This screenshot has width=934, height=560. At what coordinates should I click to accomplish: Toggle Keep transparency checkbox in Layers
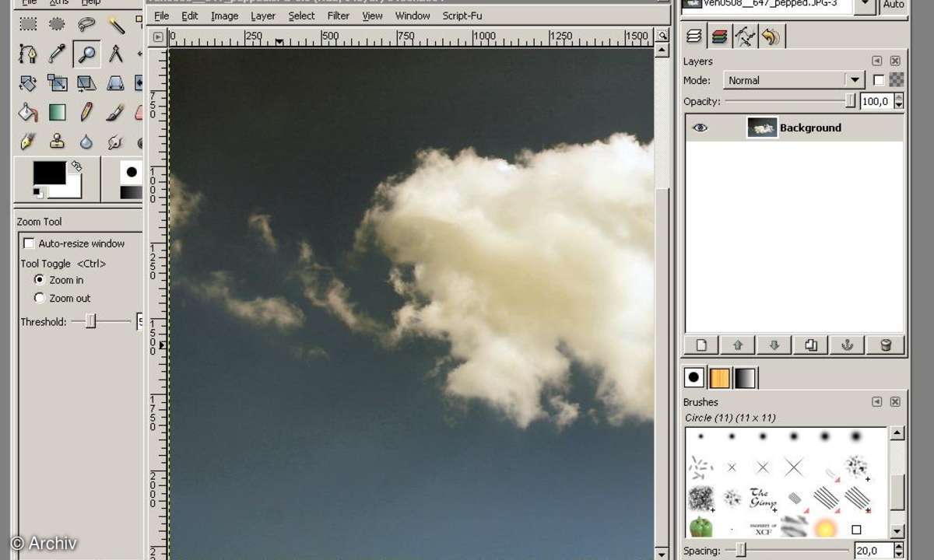tap(879, 79)
